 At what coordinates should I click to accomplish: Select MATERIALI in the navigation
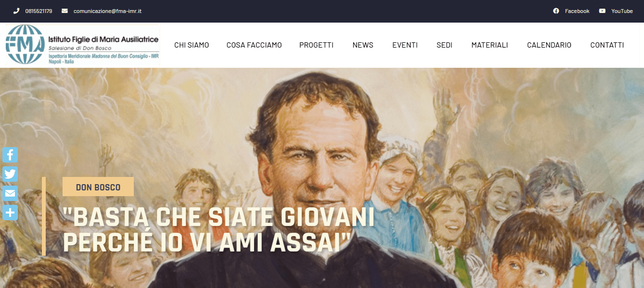[x=489, y=45]
